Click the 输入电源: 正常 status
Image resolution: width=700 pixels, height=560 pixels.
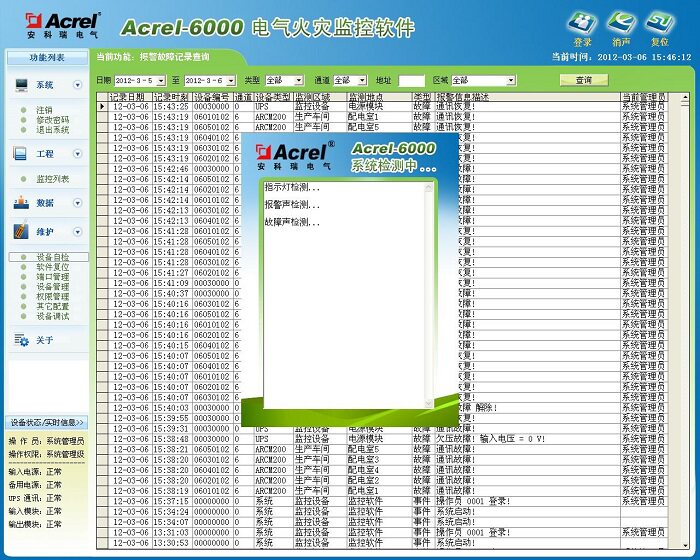click(35, 472)
